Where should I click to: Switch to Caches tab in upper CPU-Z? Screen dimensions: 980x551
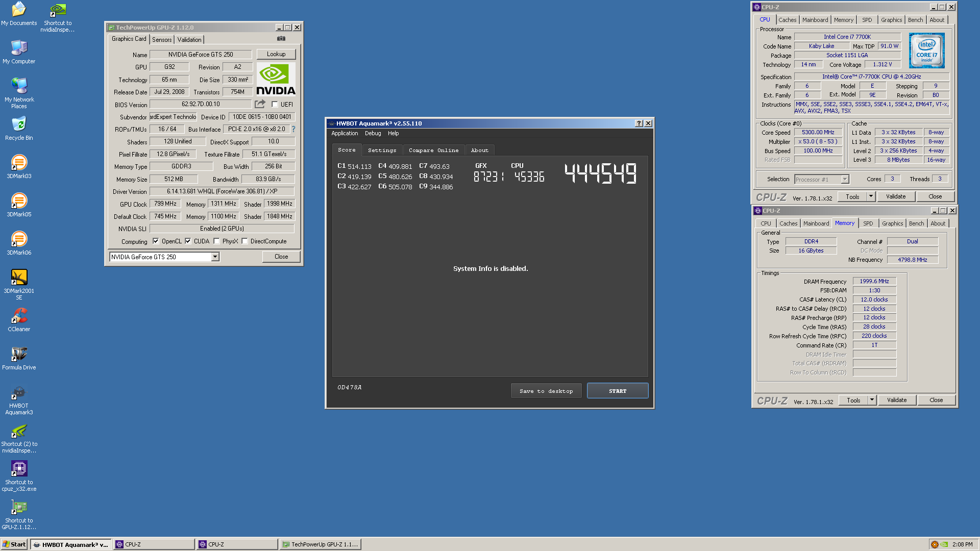coord(787,20)
